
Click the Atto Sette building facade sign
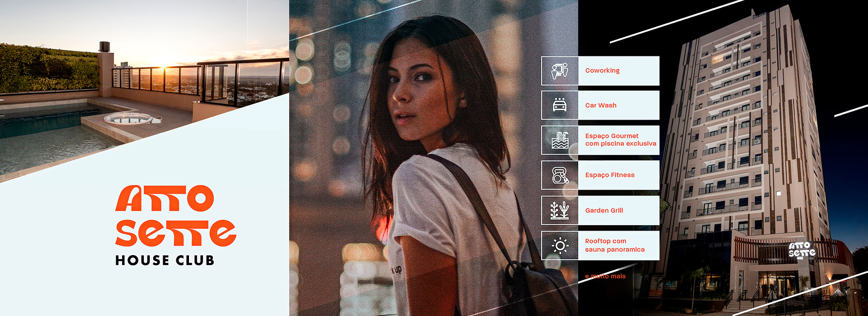coord(802,251)
